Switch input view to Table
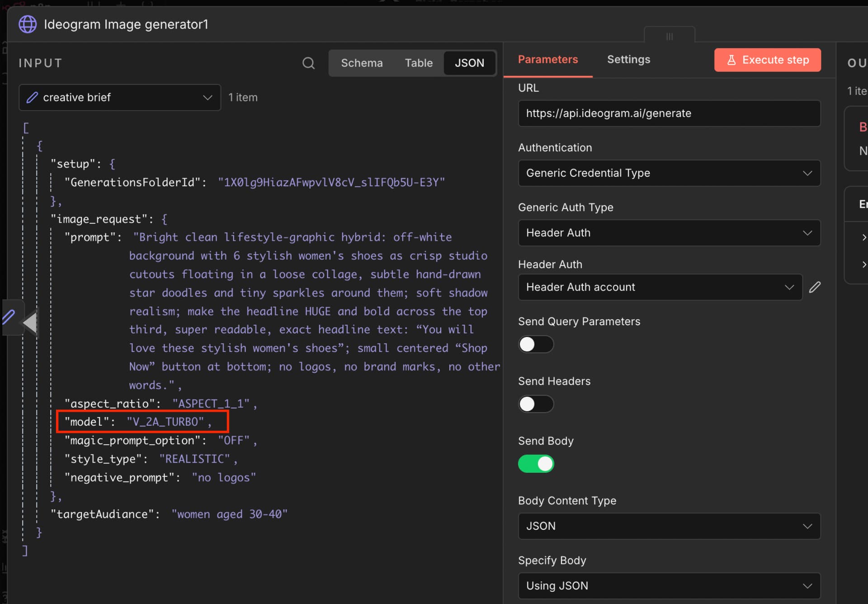Viewport: 868px width, 604px height. pyautogui.click(x=419, y=63)
